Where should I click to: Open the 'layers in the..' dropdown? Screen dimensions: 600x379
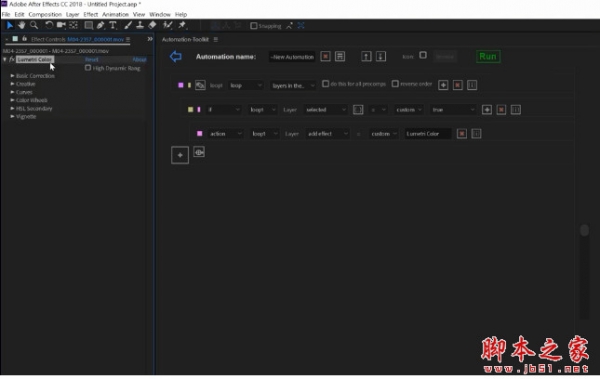(x=293, y=85)
